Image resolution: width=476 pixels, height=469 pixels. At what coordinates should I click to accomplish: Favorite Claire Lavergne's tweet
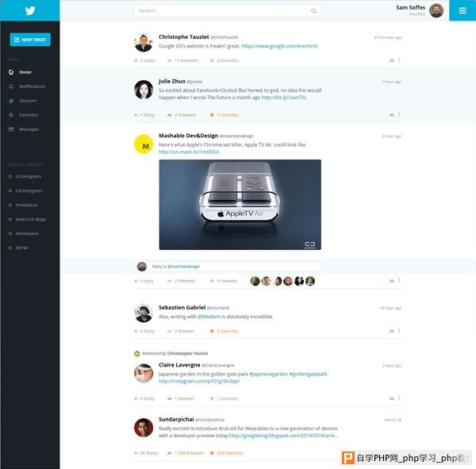point(224,398)
